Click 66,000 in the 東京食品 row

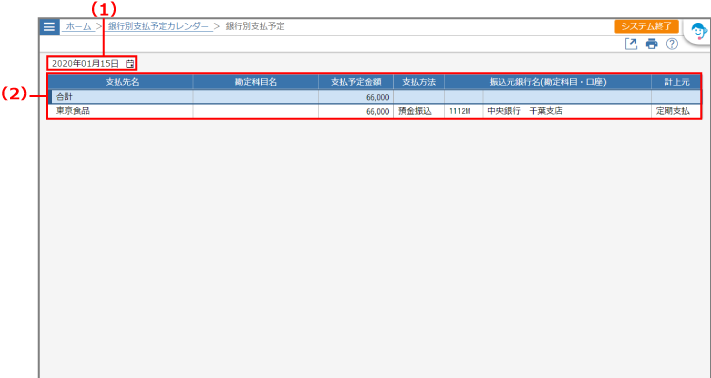tap(378, 111)
